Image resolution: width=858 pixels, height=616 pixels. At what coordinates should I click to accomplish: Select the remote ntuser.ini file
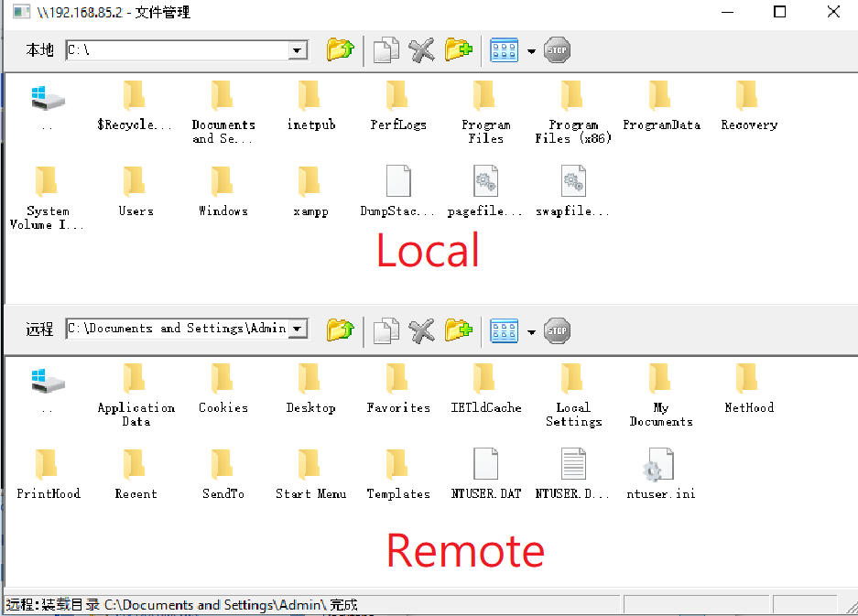[x=660, y=471]
